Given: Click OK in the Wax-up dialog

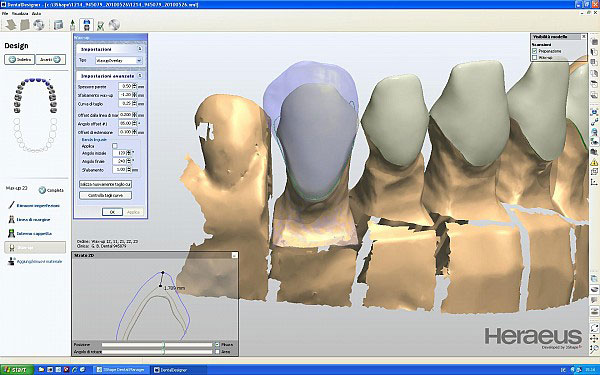Looking at the screenshot, I should click(x=112, y=212).
